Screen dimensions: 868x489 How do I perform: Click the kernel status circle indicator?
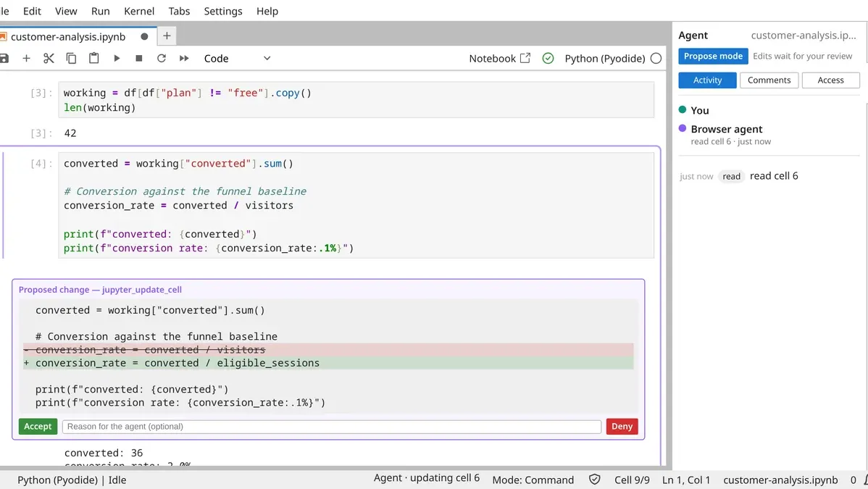coord(656,58)
